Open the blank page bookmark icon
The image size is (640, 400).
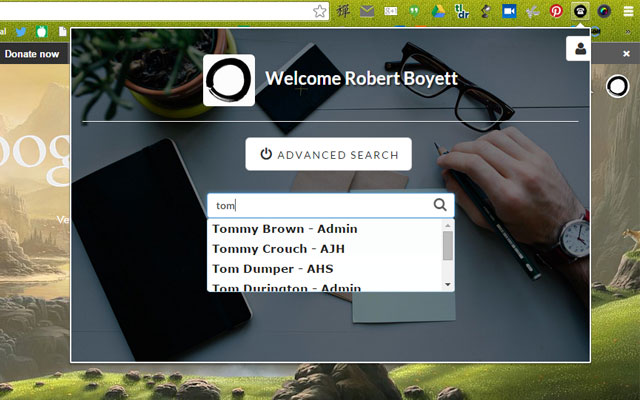click(62, 31)
